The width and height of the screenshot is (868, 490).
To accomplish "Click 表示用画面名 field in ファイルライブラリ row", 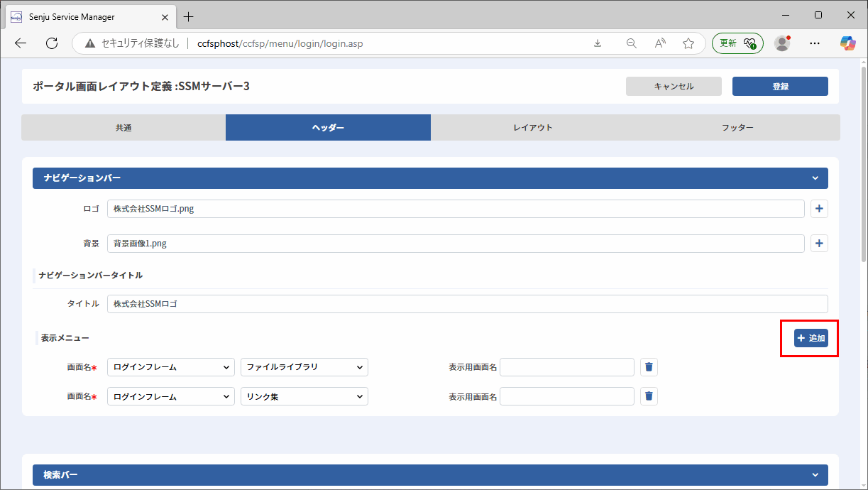I will pos(567,367).
